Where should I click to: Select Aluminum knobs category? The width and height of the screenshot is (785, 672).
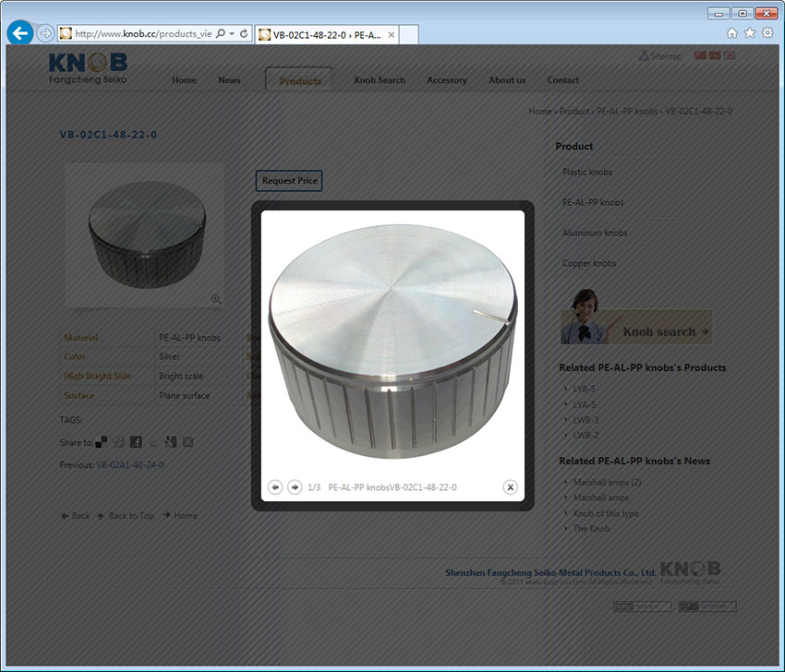tap(595, 234)
